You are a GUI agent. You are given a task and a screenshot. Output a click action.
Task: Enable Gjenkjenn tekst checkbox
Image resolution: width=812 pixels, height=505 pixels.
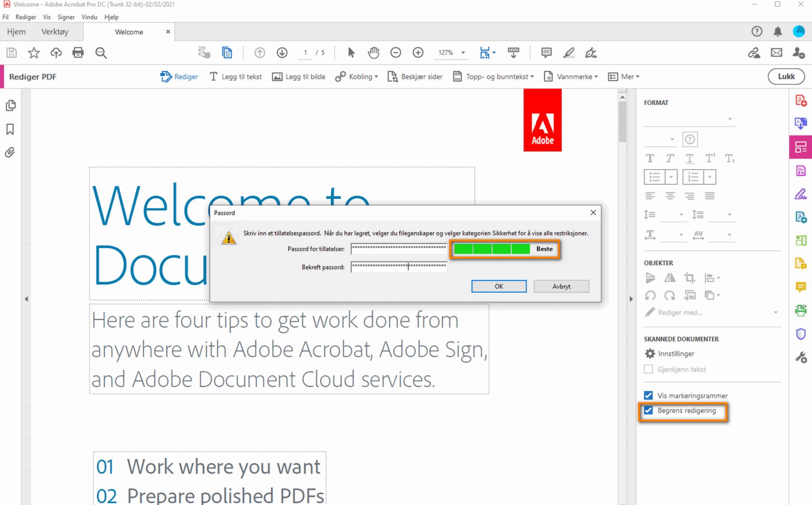[648, 369]
